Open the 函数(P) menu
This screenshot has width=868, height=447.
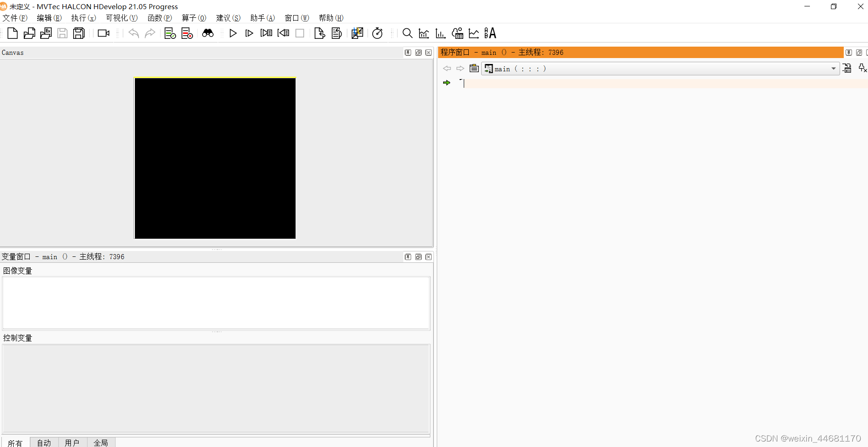(x=160, y=18)
